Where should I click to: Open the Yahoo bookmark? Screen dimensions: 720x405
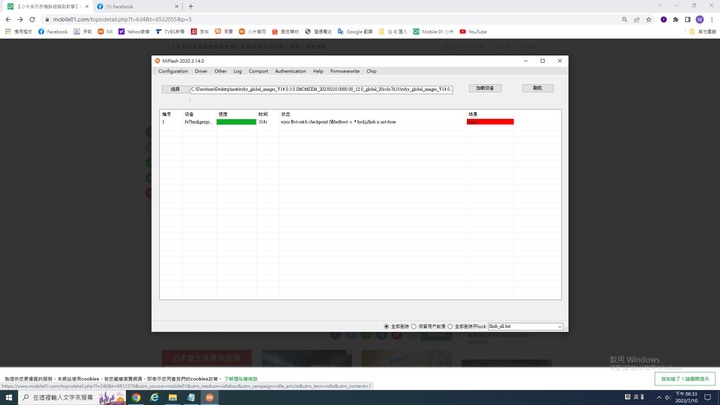134,32
